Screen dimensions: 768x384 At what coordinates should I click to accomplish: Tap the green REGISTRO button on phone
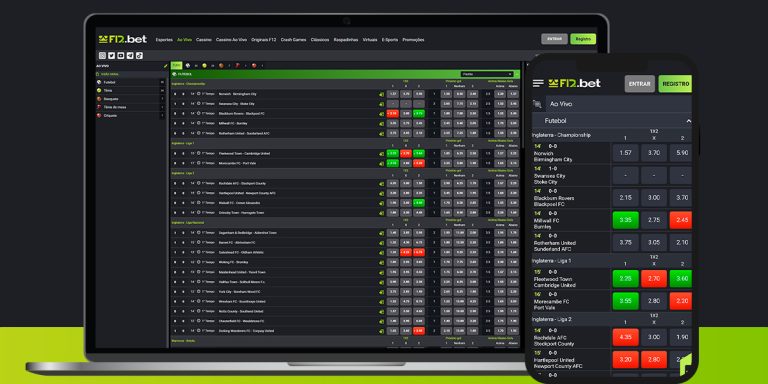pyautogui.click(x=675, y=84)
